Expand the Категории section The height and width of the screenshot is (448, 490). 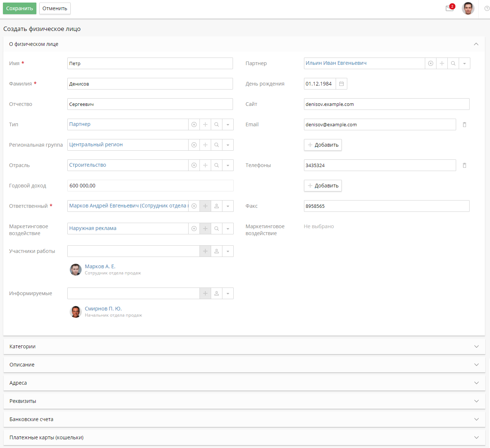pos(244,346)
